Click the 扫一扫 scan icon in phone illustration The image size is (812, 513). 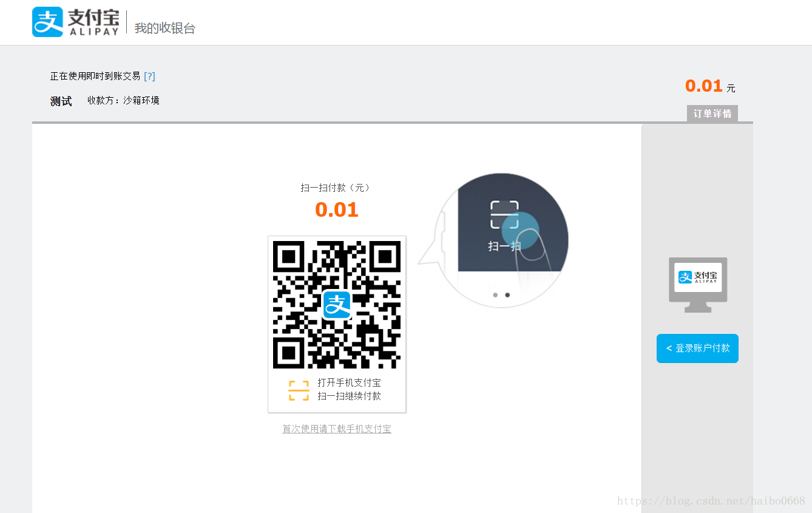click(x=504, y=215)
